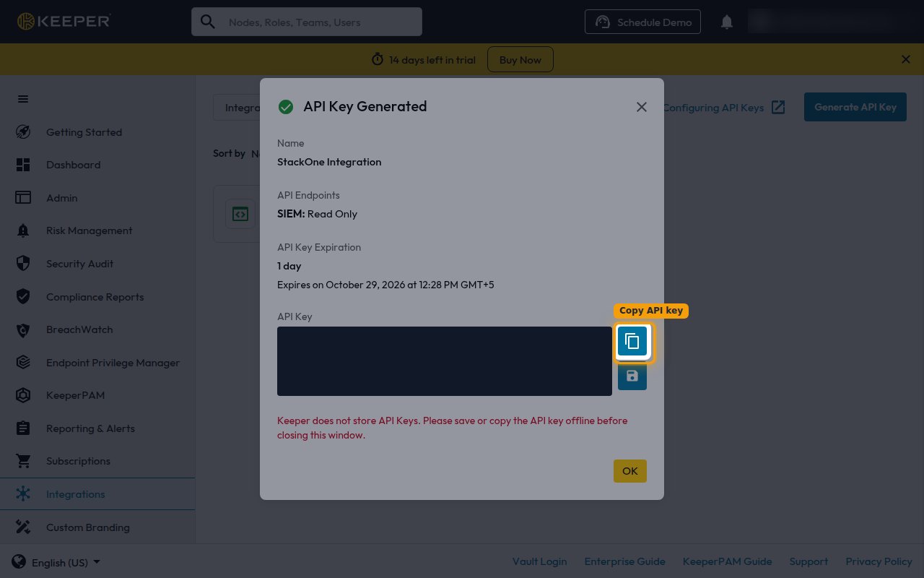Click the API key card code icon
Viewport: 924px width, 578px height.
pyautogui.click(x=240, y=214)
